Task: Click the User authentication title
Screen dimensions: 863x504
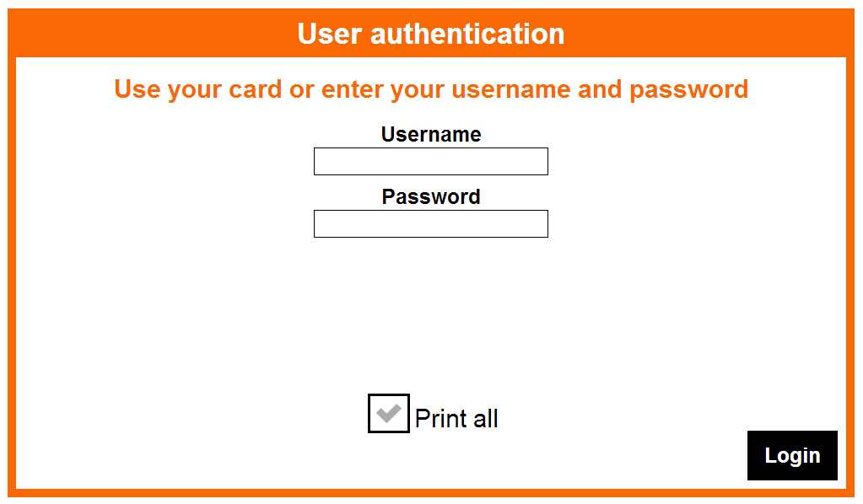Action: [431, 34]
